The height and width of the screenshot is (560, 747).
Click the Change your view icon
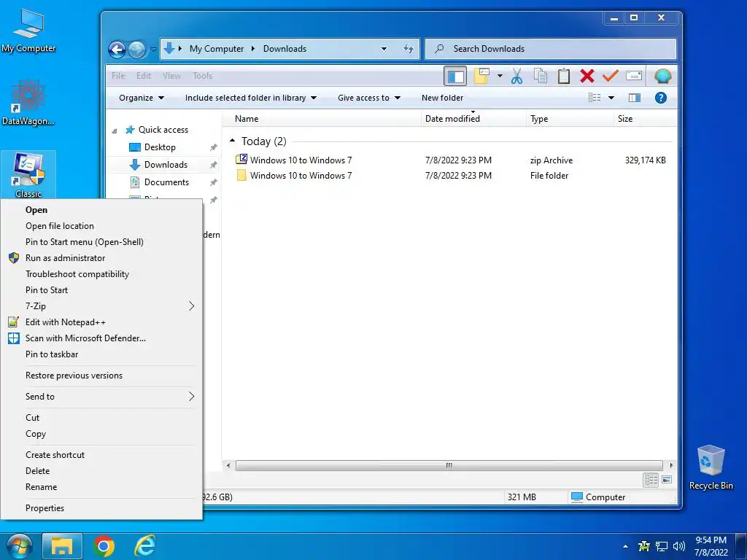(x=595, y=98)
